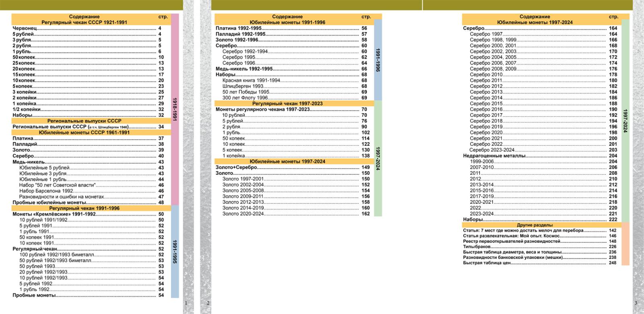
Task: Jump to the Золото+Серебро entry
Action: tap(236, 167)
